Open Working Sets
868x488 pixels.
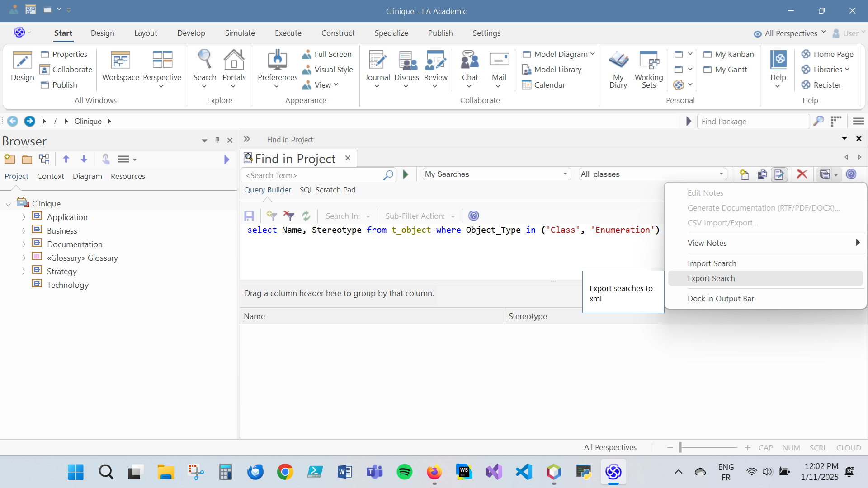[649, 69]
